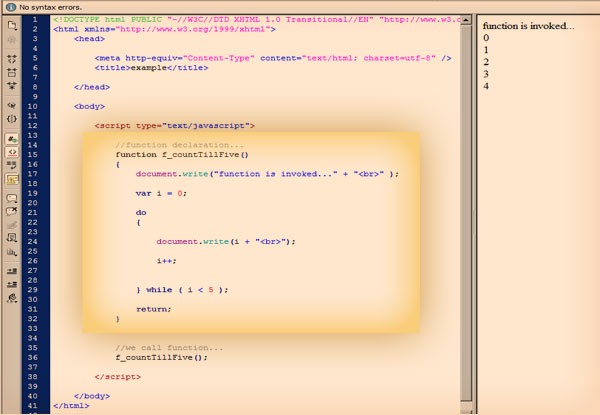Open the Apply Comment dropdown icon
600x415 pixels.
click(x=12, y=198)
